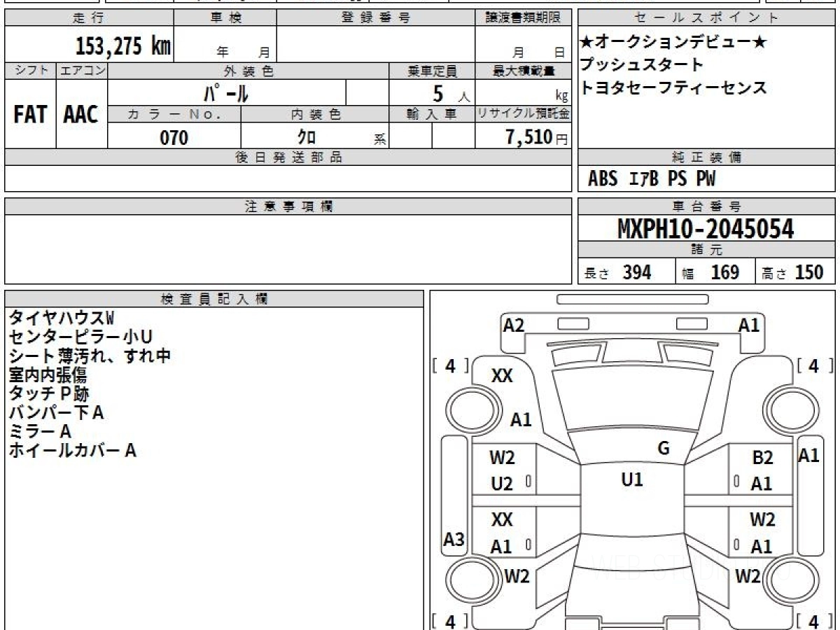The height and width of the screenshot is (630, 840).
Task: Click the color number 070
Action: pos(174,137)
